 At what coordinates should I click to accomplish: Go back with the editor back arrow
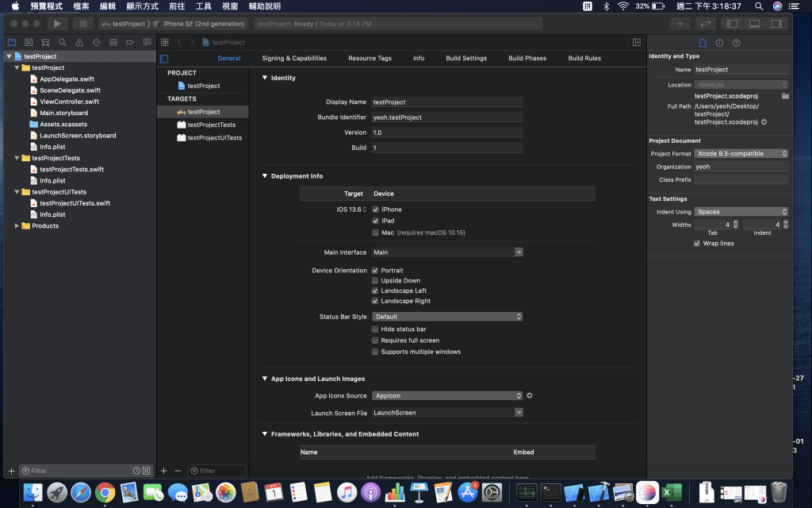click(179, 42)
